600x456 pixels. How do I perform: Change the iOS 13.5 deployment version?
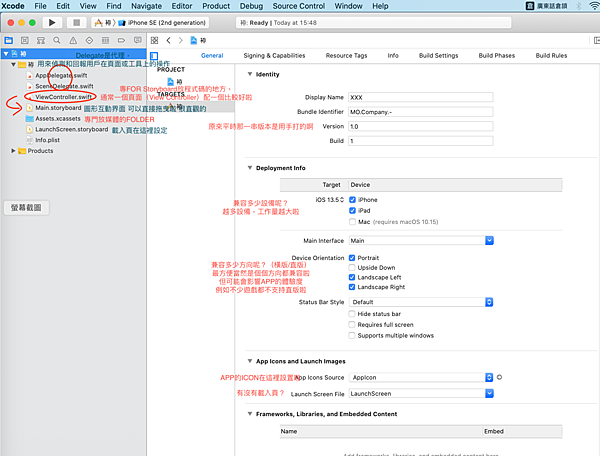pos(330,200)
